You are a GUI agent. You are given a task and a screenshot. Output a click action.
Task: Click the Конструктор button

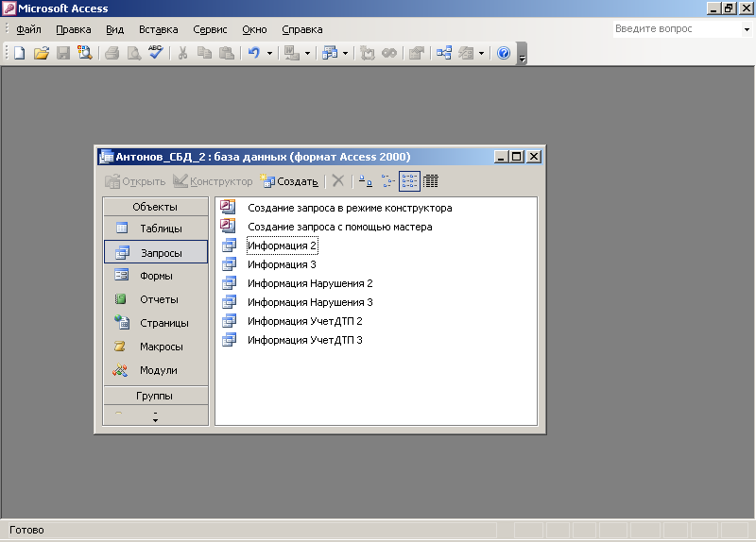[x=213, y=181]
